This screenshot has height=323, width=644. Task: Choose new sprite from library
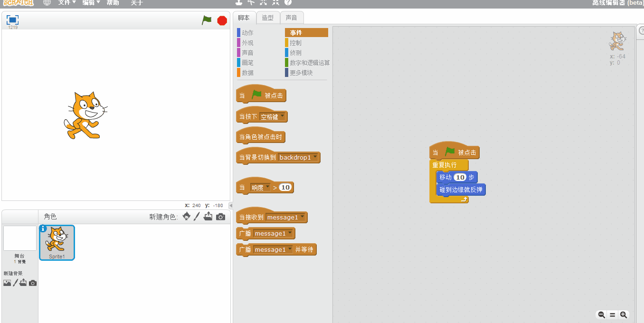187,216
